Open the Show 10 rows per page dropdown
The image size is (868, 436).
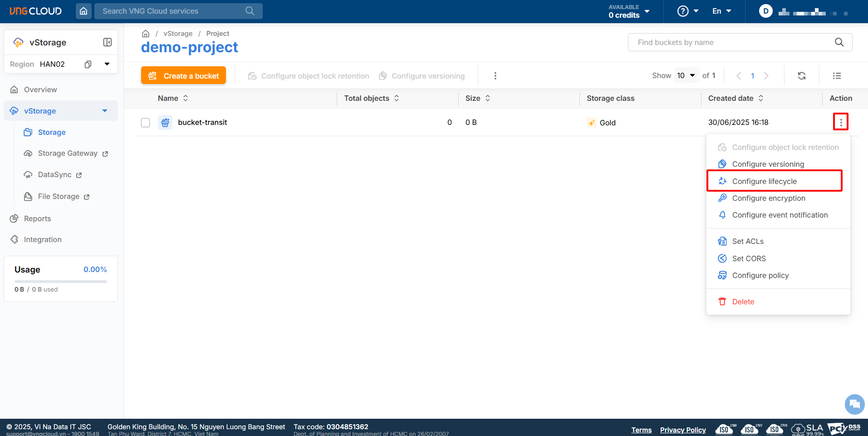[x=686, y=75]
